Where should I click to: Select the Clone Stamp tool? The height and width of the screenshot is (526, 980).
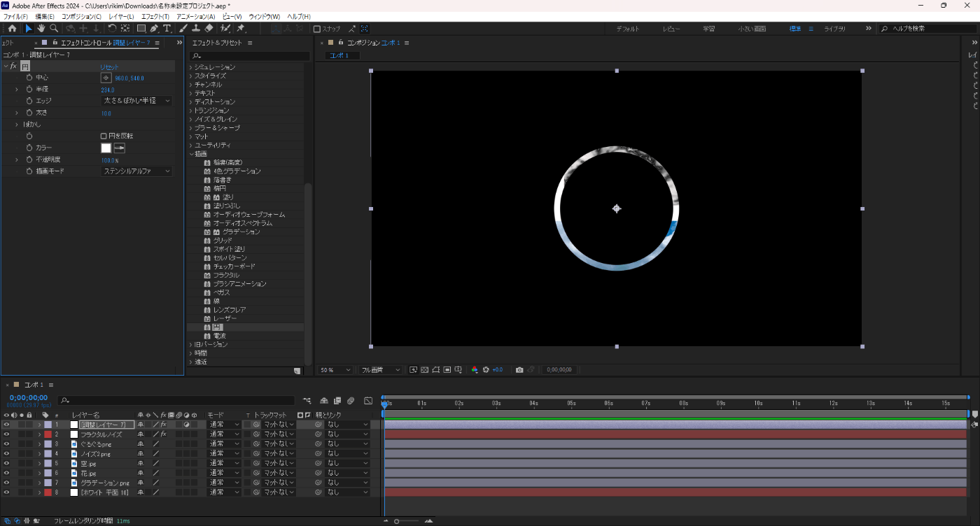tap(196, 29)
